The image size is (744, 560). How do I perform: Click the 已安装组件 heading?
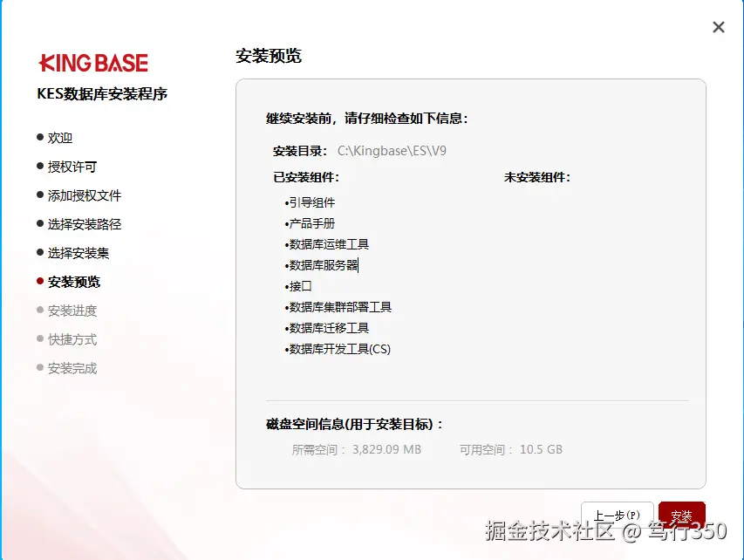coord(306,177)
